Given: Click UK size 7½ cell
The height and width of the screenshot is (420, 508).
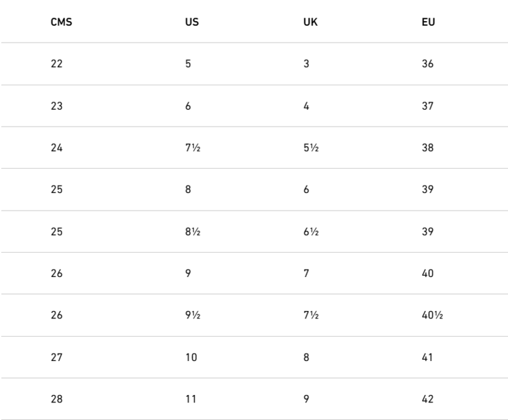Looking at the screenshot, I should (x=311, y=316).
